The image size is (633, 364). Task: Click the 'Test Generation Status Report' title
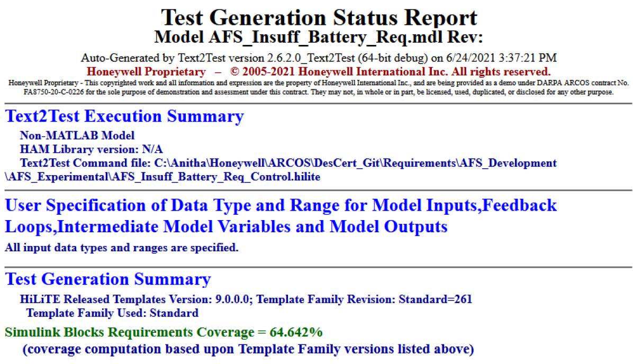(x=319, y=18)
